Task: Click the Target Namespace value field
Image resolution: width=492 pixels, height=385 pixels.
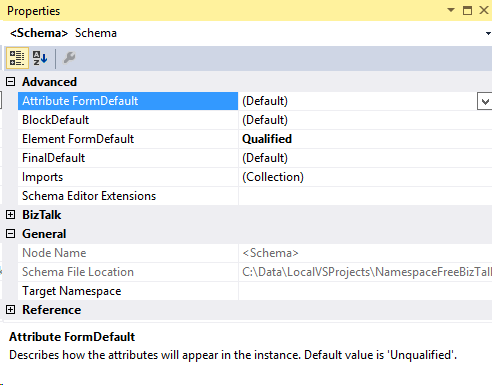Action: coord(365,291)
